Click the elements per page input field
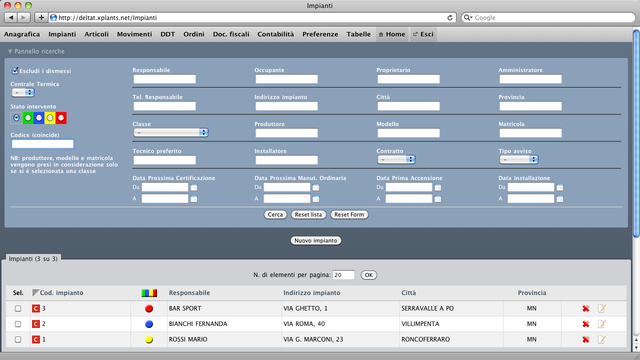This screenshot has height=360, width=640. click(344, 275)
